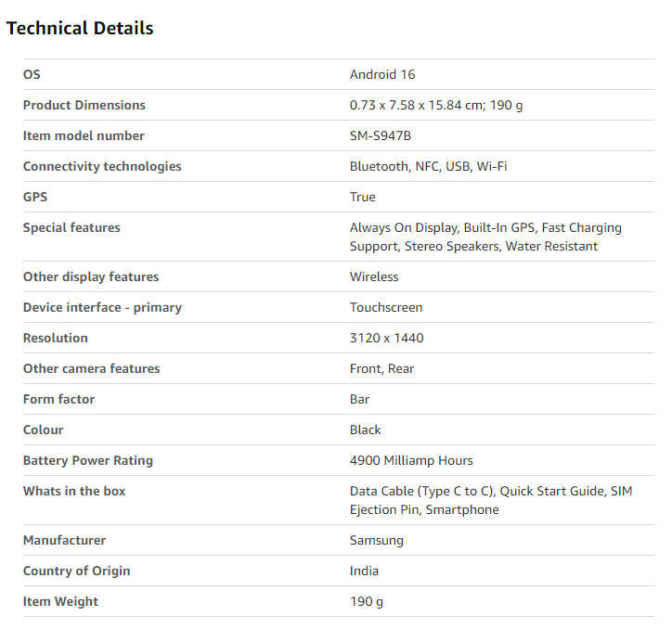
Task: Select the Other camera features label
Action: pos(91,368)
